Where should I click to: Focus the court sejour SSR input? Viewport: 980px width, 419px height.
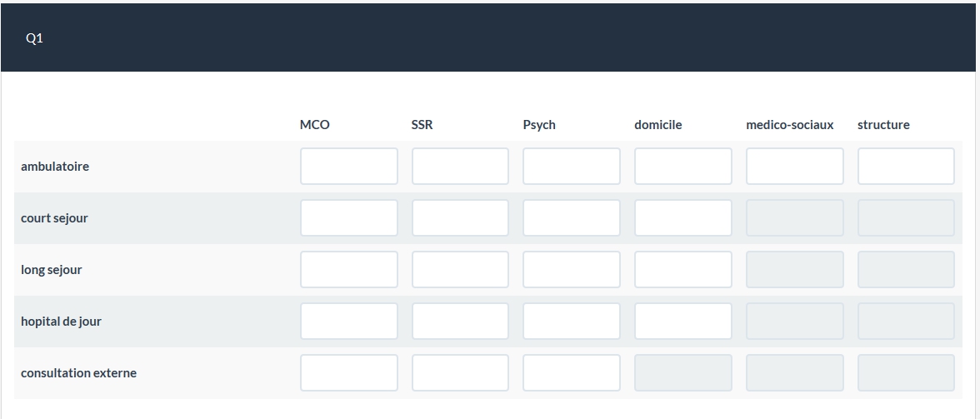460,218
